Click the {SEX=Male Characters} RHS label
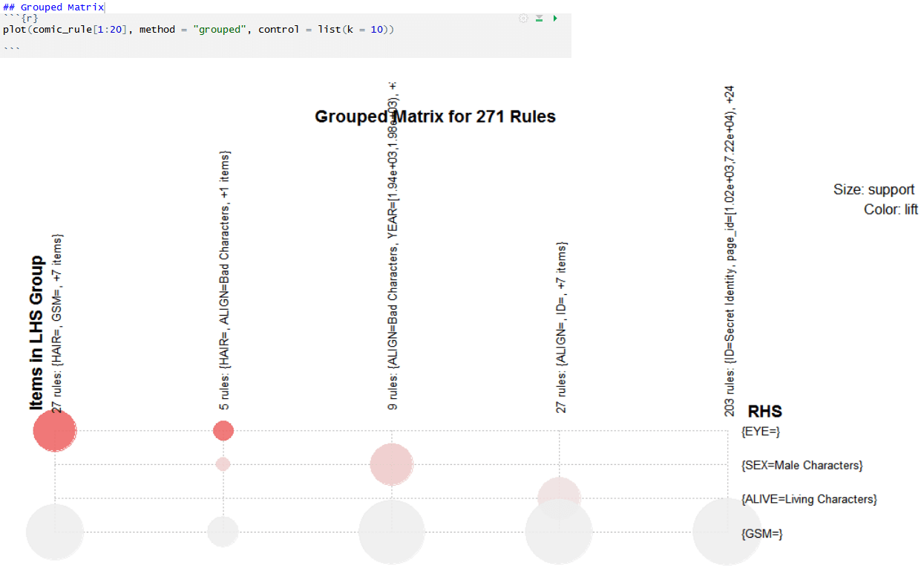The image size is (924, 586). [x=802, y=465]
